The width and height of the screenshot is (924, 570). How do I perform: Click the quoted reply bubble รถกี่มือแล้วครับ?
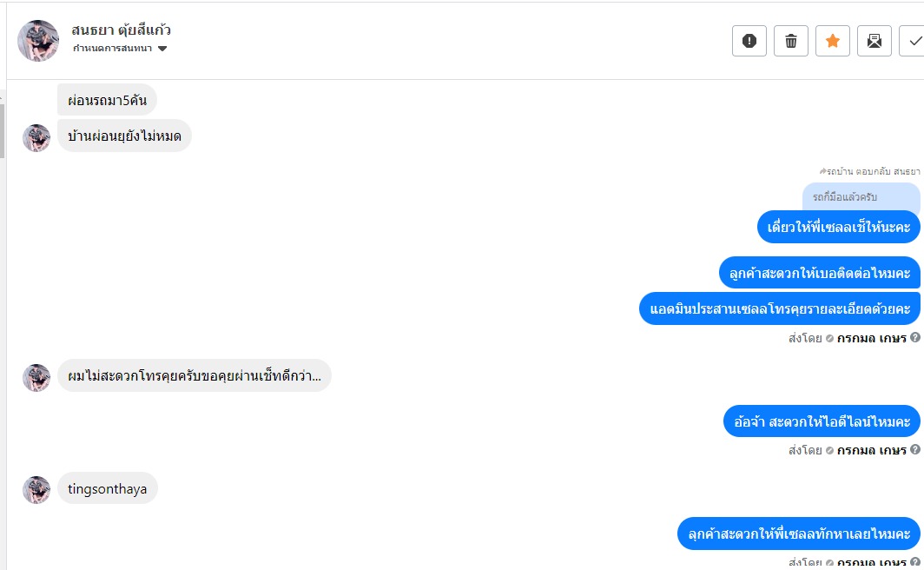point(861,197)
